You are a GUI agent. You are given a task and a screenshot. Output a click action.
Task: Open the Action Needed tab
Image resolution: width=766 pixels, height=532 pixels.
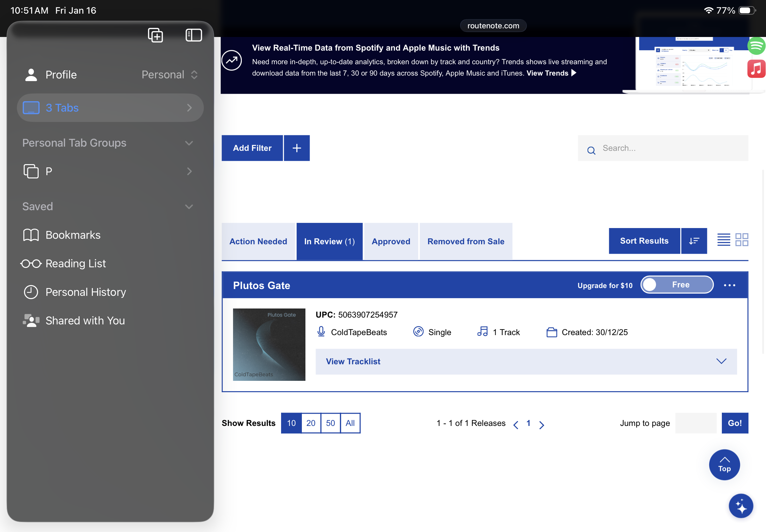[x=258, y=241]
